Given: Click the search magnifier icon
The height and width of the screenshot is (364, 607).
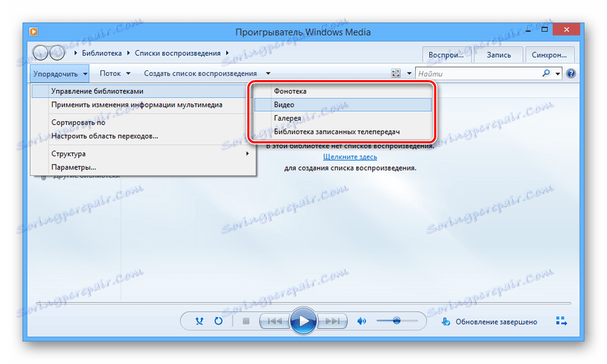Looking at the screenshot, I should point(546,73).
